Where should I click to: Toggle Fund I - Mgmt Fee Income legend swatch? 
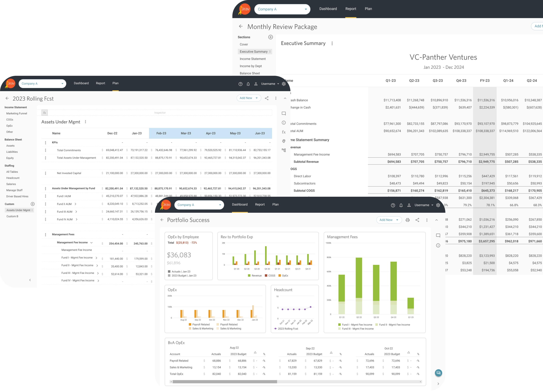pyautogui.click(x=339, y=325)
